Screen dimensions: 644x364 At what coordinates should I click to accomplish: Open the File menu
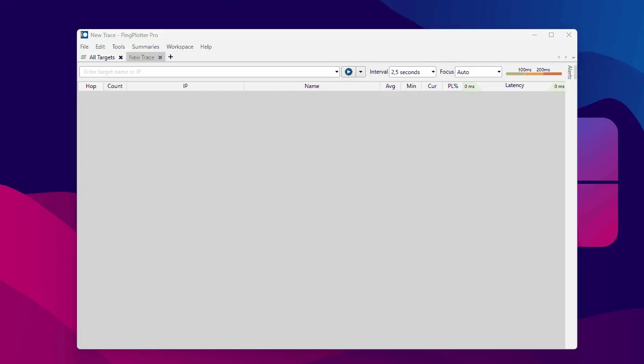(84, 47)
